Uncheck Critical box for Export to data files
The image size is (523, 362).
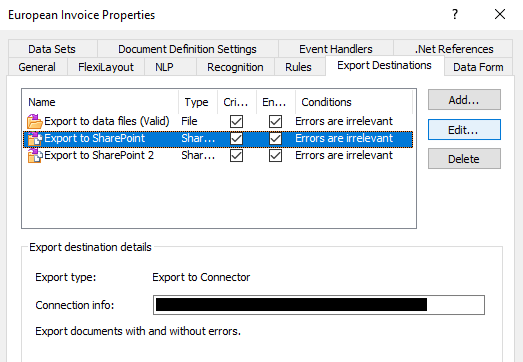coord(236,121)
